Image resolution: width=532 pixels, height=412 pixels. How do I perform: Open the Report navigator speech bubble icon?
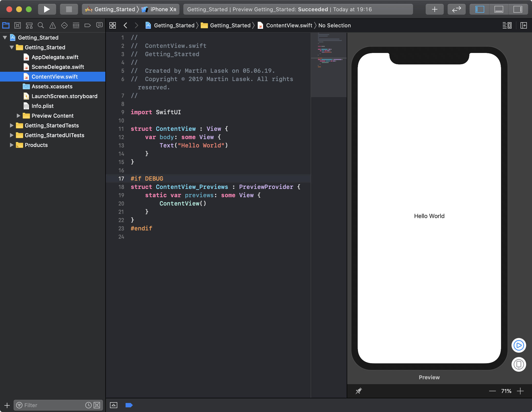(99, 25)
